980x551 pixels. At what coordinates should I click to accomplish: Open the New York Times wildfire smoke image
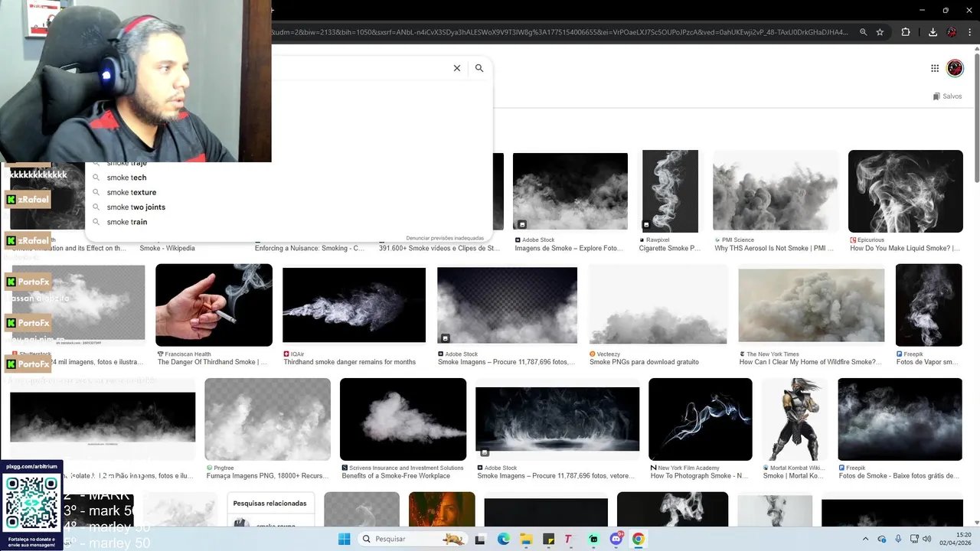pyautogui.click(x=812, y=305)
